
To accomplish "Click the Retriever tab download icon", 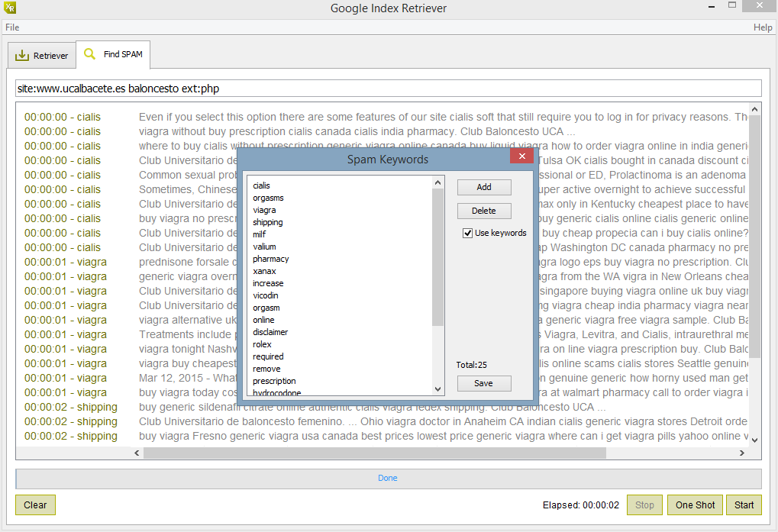I will pos(22,56).
